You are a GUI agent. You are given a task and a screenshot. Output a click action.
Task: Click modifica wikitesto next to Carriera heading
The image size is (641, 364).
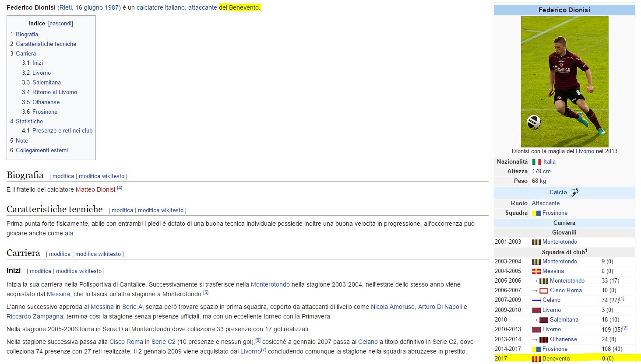[x=98, y=254]
